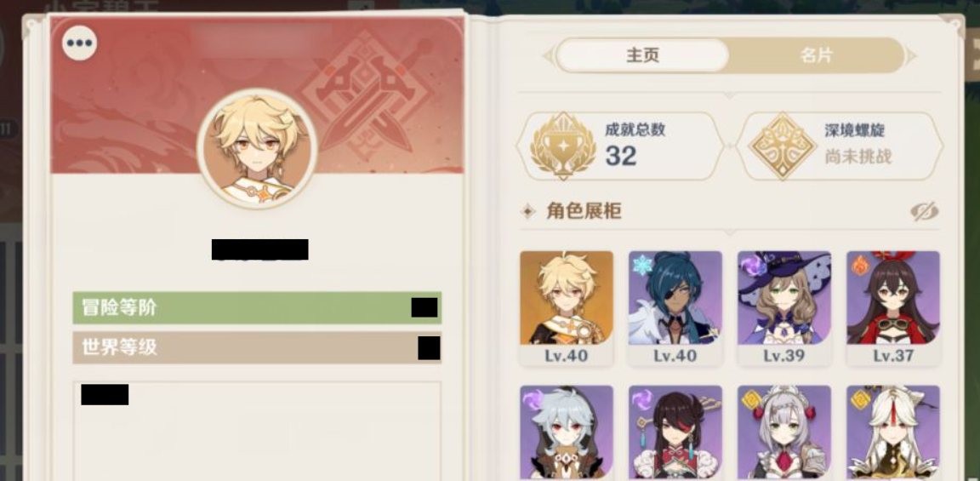Open Ningguang's character card in showcase
Screen dimensions: 980x481
pos(893,432)
